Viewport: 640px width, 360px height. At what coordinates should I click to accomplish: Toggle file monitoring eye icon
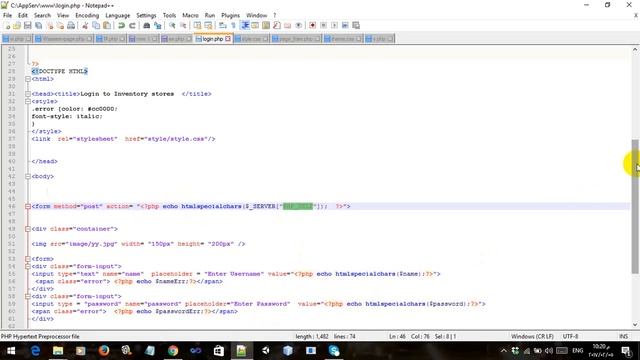[x=298, y=25]
